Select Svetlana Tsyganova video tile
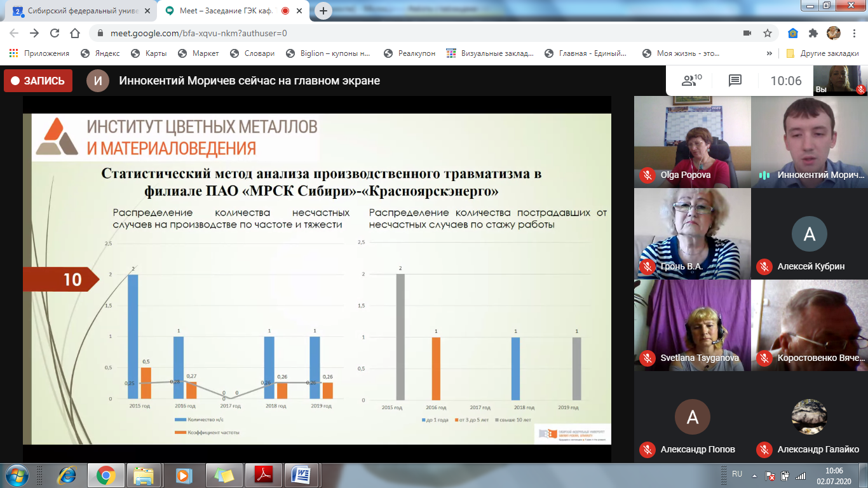Image resolution: width=868 pixels, height=488 pixels. [x=693, y=325]
